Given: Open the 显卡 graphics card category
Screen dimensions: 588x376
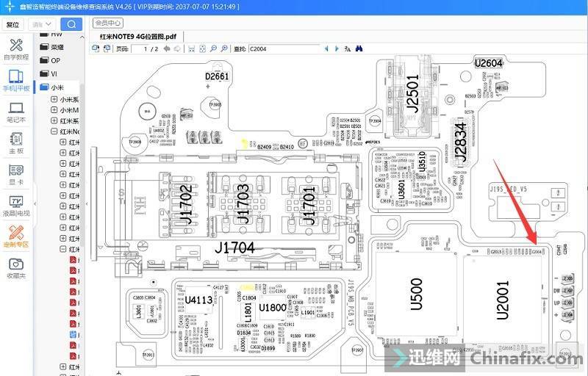Looking at the screenshot, I should point(16,174).
